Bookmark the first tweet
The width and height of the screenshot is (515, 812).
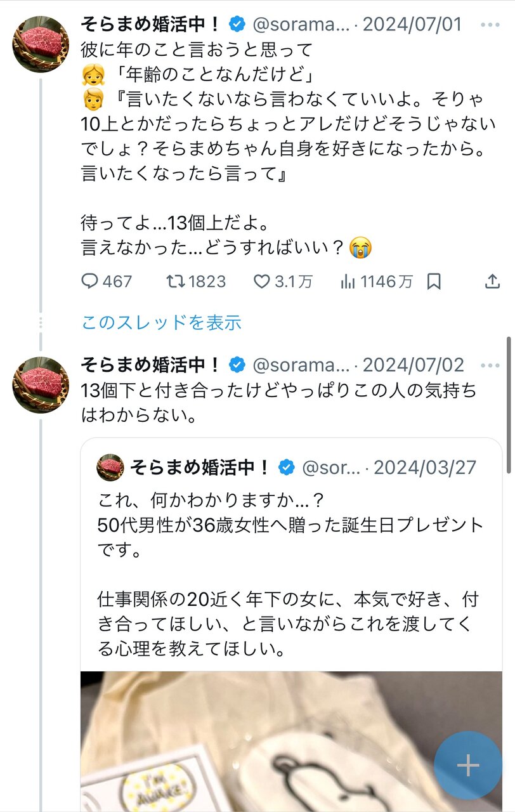point(434,281)
